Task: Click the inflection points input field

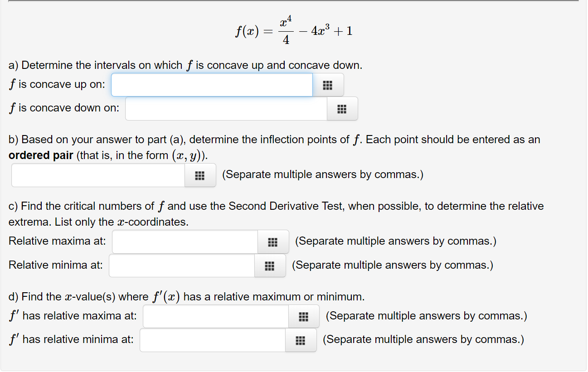Action: click(97, 175)
